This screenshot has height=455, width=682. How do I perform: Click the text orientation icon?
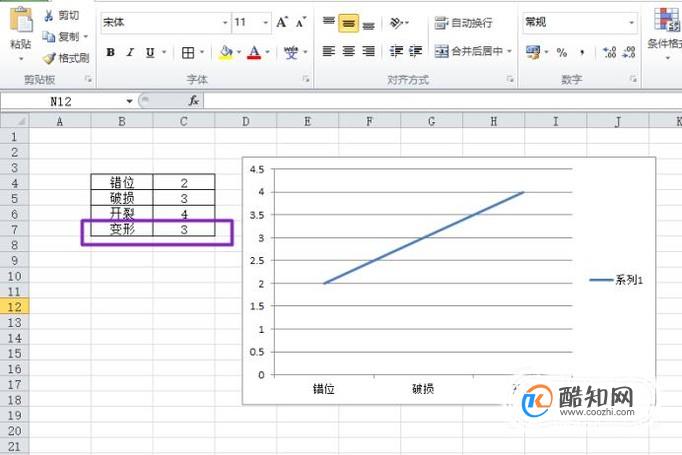tap(396, 23)
